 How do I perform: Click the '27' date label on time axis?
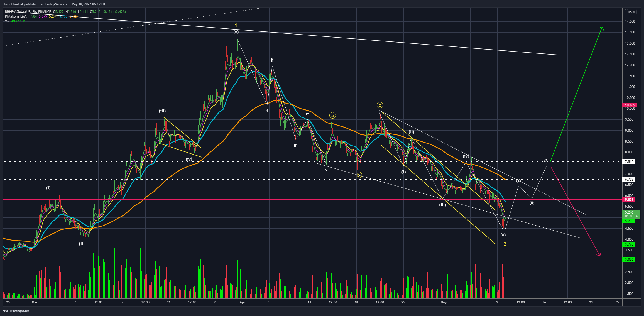[x=618, y=302]
